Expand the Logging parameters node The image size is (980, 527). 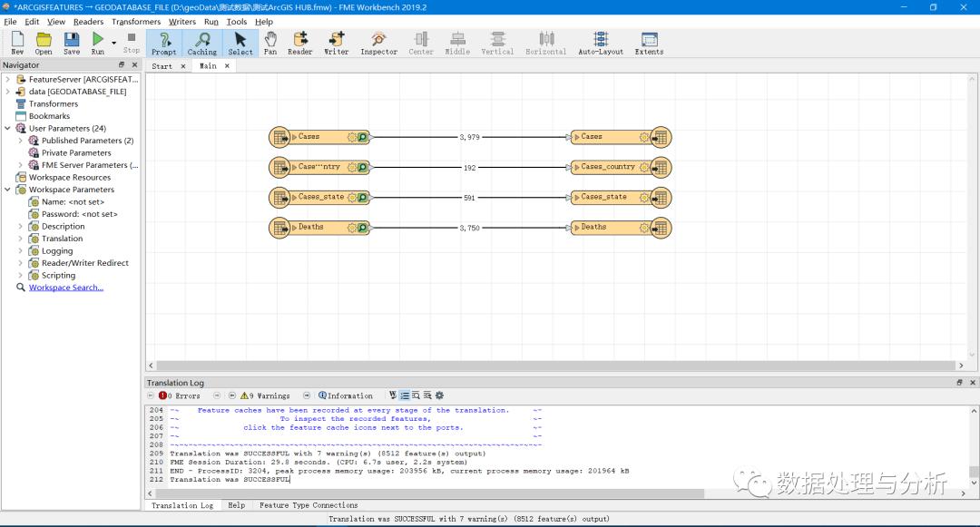pyautogui.click(x=21, y=251)
